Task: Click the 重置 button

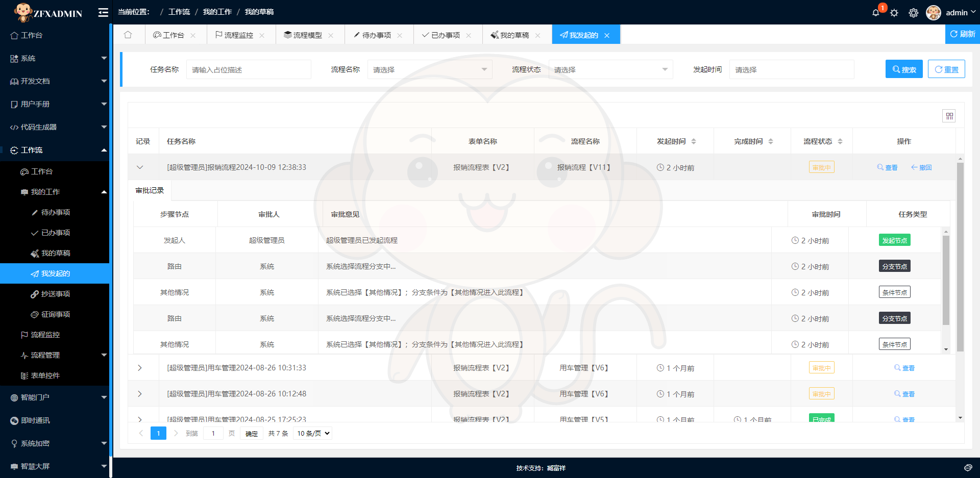Action: (946, 69)
